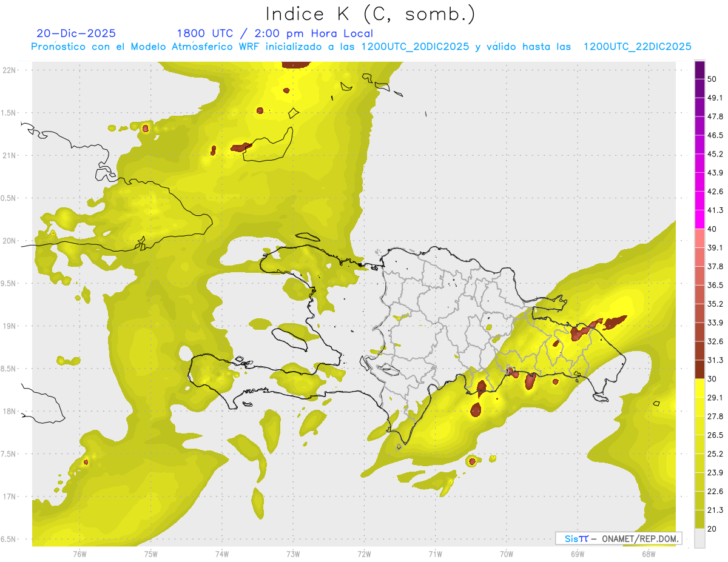Viewport: 728px width, 562px height.
Task: Click legend value '26.5'
Action: 715,435
